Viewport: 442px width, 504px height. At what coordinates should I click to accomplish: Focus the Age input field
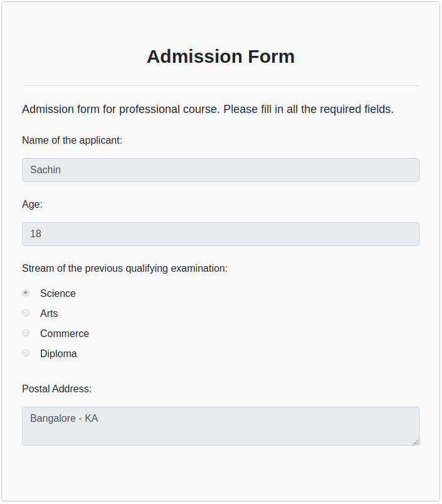[220, 234]
